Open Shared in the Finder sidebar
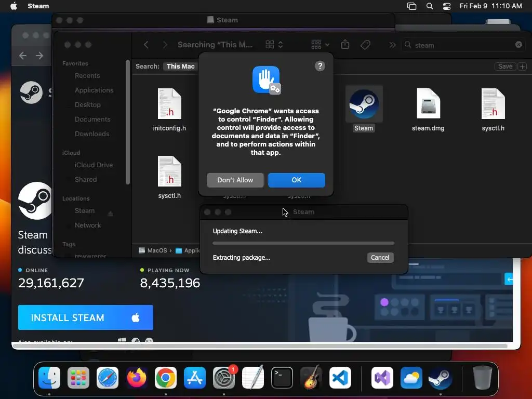 86,179
